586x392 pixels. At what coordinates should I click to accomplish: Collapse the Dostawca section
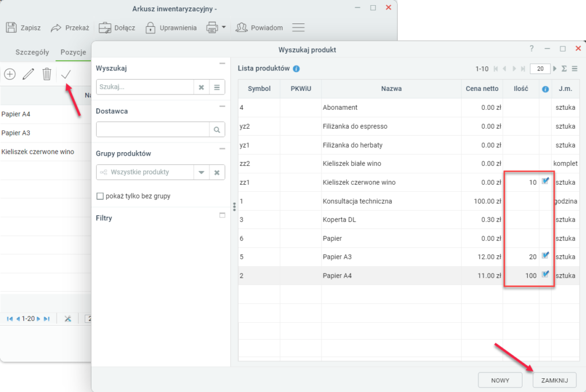[x=223, y=106]
